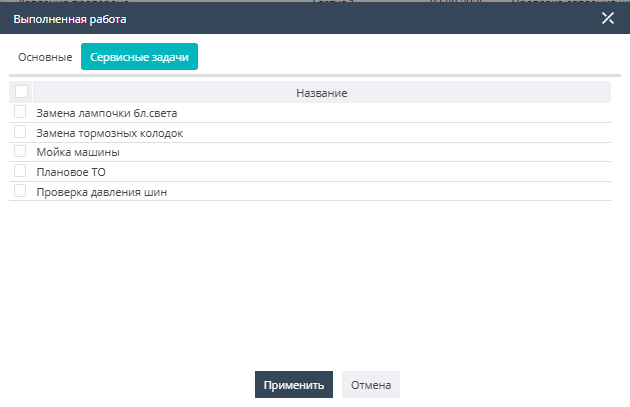Click the Плановое ТО label

[71, 172]
